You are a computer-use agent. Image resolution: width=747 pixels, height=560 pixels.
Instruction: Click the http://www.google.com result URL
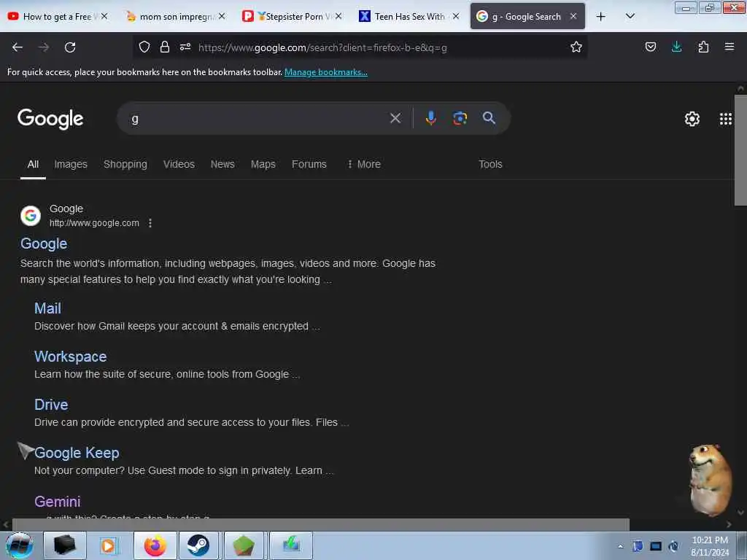point(94,223)
